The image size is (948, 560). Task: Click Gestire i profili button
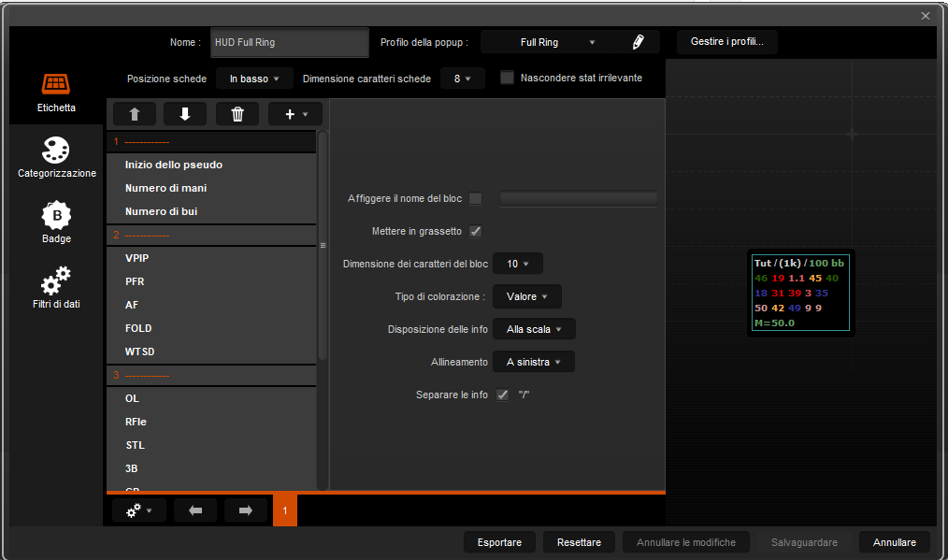(x=726, y=42)
